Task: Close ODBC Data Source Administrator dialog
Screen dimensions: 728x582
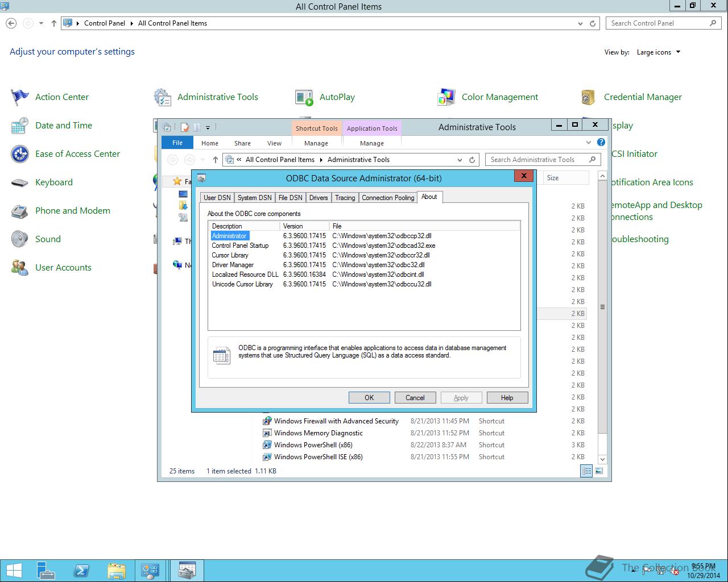Action: click(523, 176)
